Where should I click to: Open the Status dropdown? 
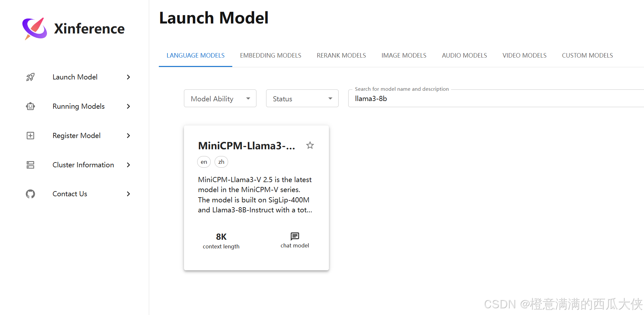point(302,98)
